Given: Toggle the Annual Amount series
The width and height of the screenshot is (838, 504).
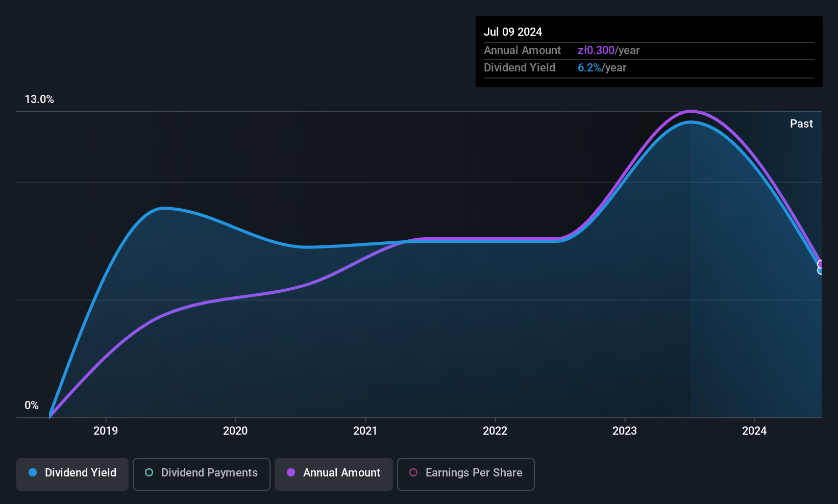Looking at the screenshot, I should (334, 474).
